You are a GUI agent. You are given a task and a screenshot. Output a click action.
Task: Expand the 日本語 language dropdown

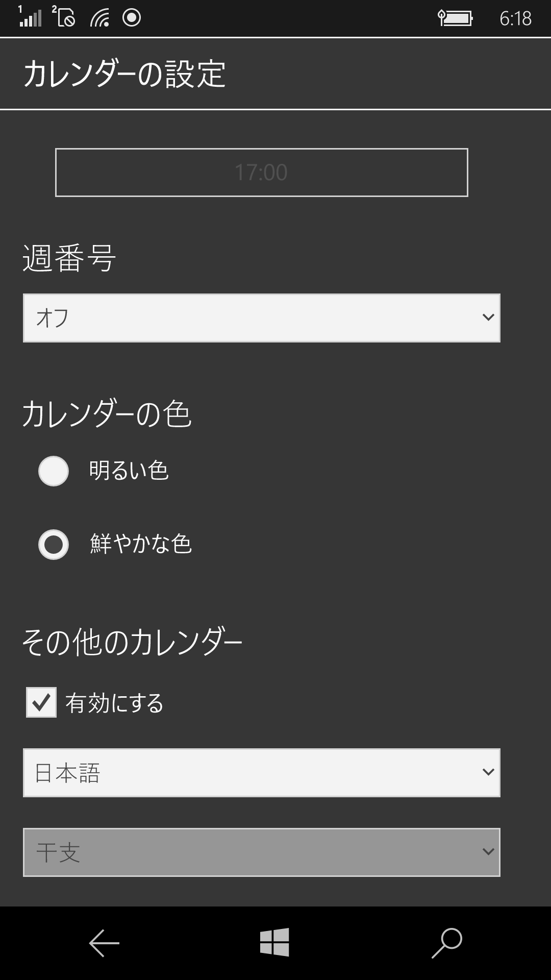click(260, 773)
